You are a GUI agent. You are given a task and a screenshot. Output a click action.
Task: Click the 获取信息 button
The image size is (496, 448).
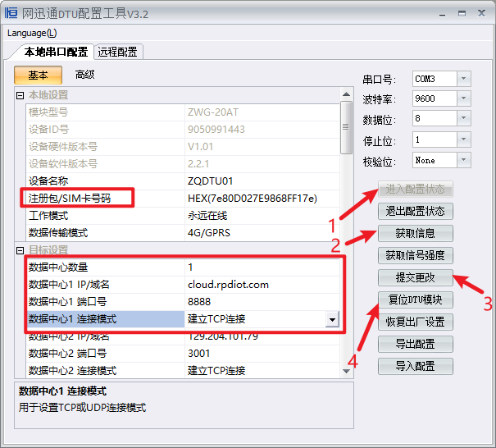(x=416, y=234)
